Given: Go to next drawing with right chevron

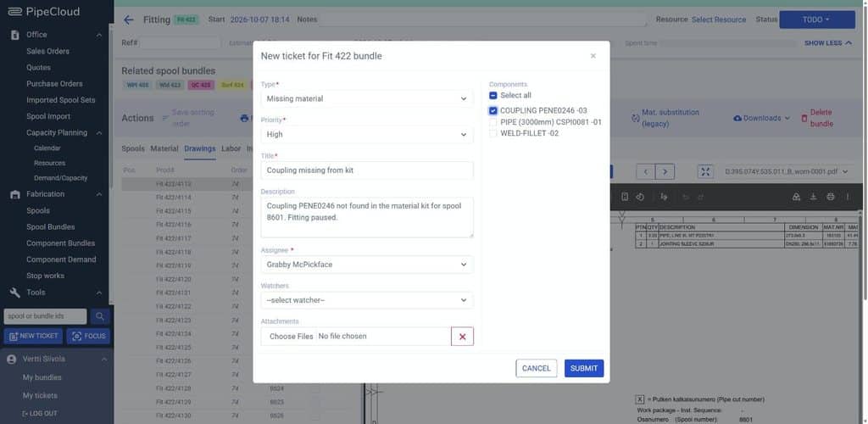Looking at the screenshot, I should pyautogui.click(x=665, y=171).
